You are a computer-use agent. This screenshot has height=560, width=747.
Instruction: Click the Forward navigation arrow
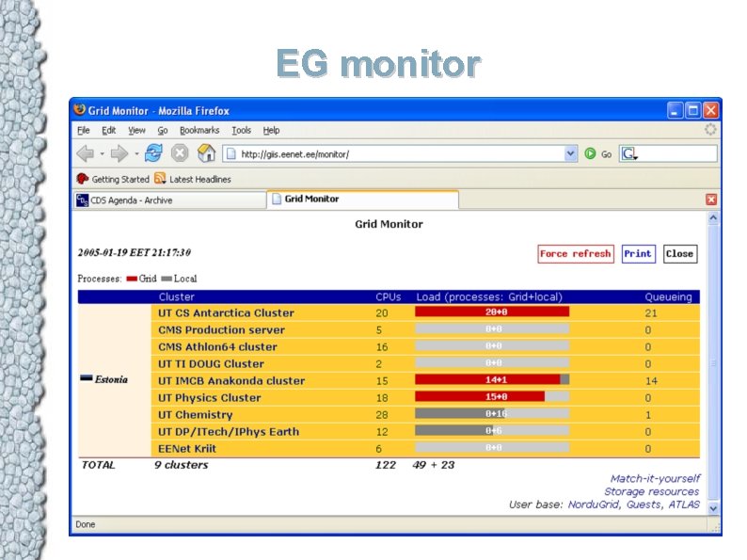[119, 153]
